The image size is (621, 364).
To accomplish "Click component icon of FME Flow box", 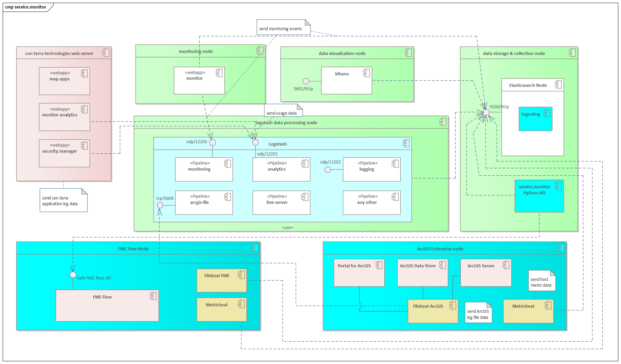I will 153,296.
